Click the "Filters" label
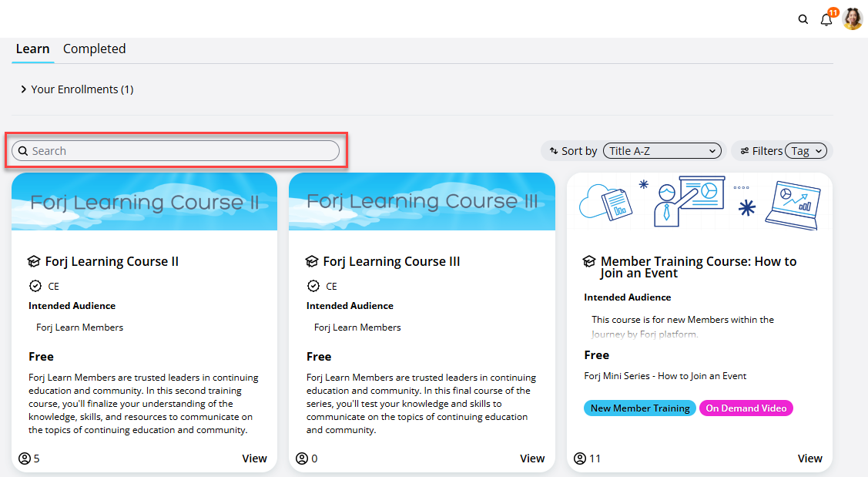 pos(767,151)
